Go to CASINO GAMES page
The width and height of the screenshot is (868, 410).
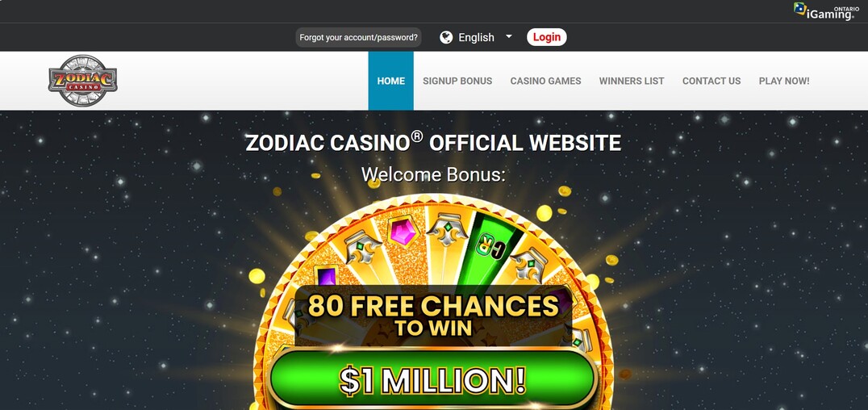click(546, 81)
